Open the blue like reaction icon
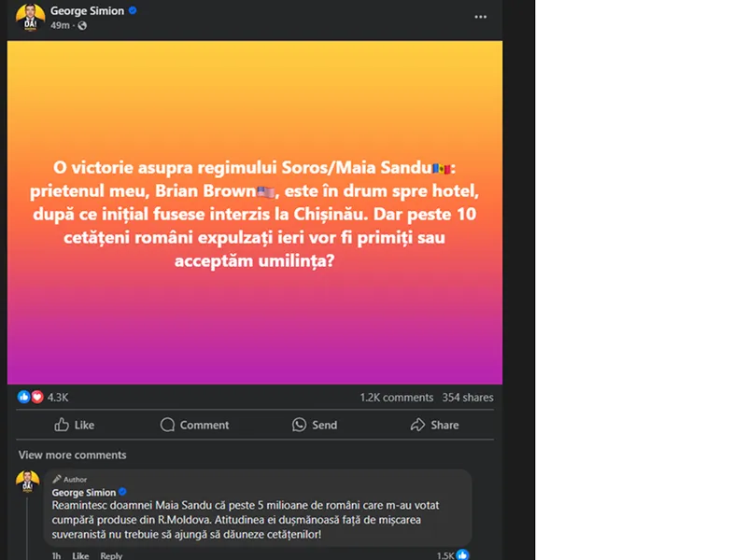747x560 pixels. coord(23,397)
